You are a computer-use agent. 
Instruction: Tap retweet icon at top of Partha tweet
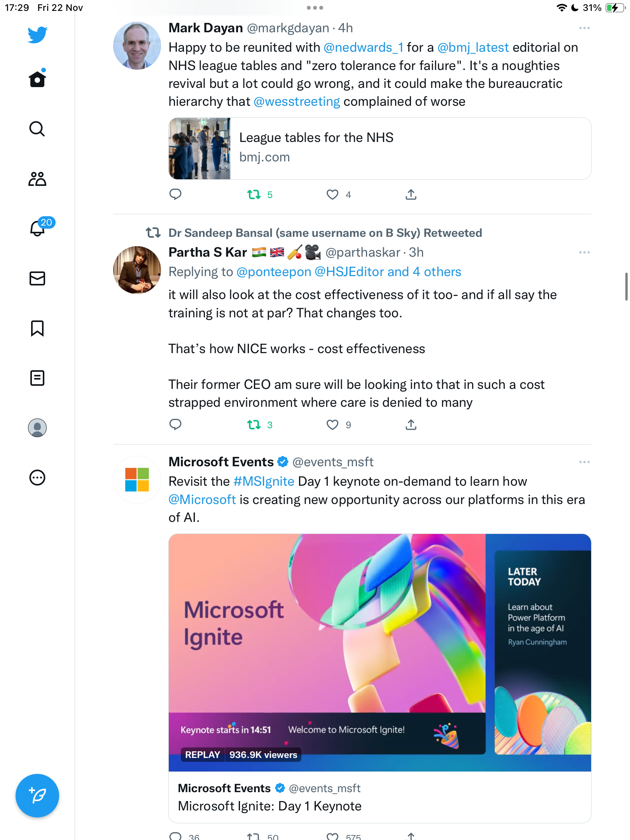[x=153, y=233]
